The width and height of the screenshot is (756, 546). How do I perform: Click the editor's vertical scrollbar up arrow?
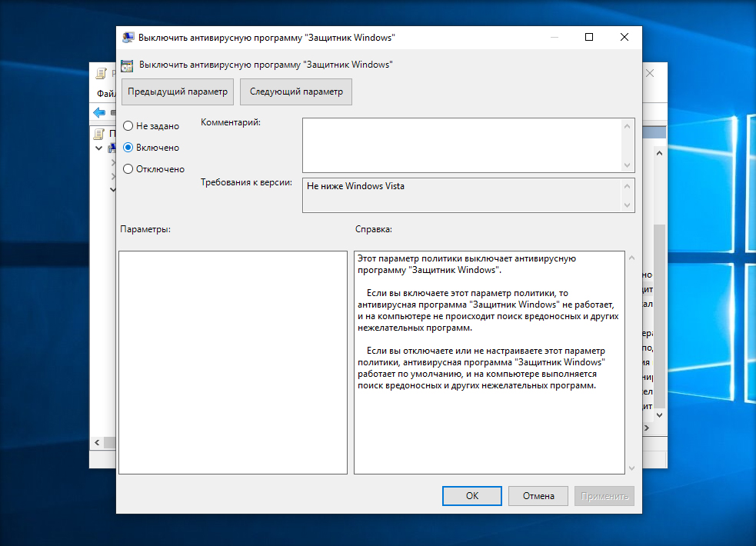click(660, 153)
